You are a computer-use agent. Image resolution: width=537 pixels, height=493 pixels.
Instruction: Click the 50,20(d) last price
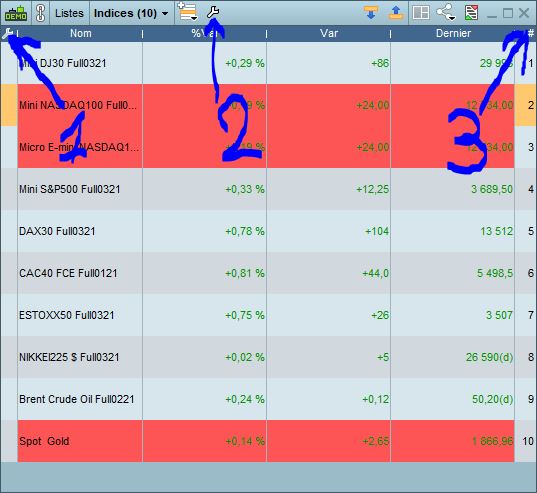click(492, 399)
